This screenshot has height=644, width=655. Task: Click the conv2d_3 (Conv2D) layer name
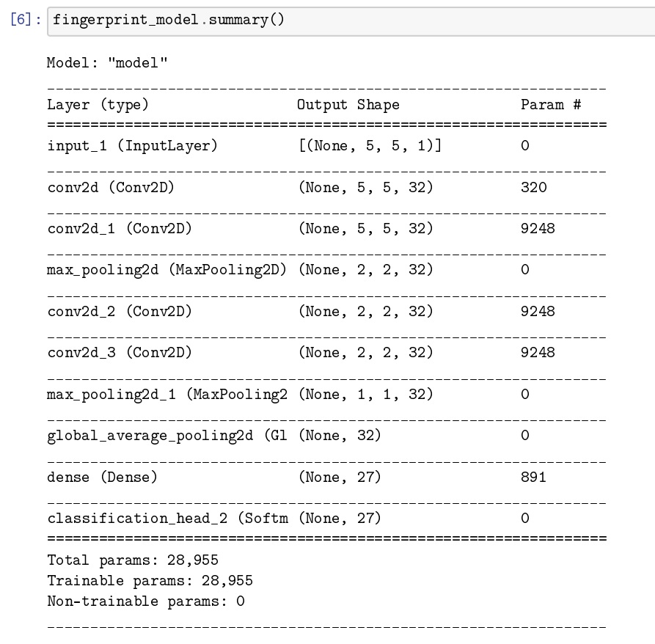point(120,353)
